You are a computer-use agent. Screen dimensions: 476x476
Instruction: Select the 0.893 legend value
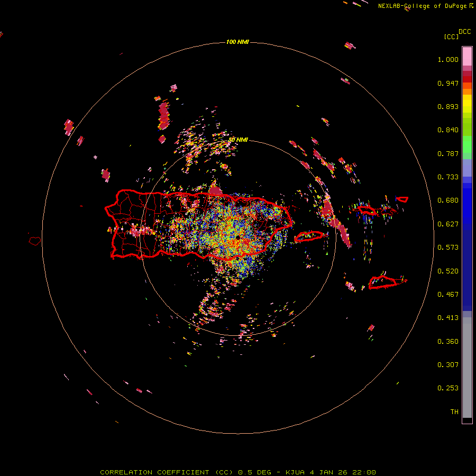448,107
